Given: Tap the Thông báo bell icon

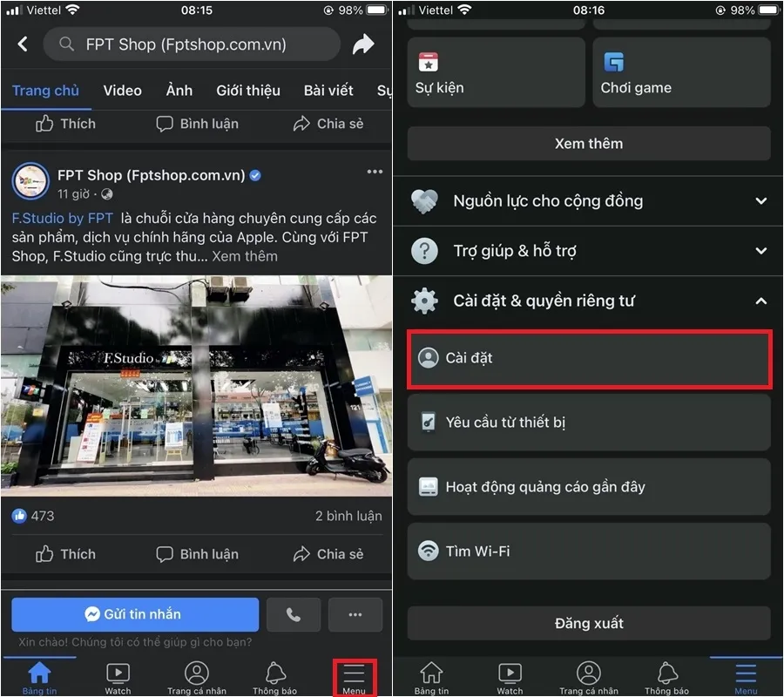Looking at the screenshot, I should pyautogui.click(x=274, y=673).
